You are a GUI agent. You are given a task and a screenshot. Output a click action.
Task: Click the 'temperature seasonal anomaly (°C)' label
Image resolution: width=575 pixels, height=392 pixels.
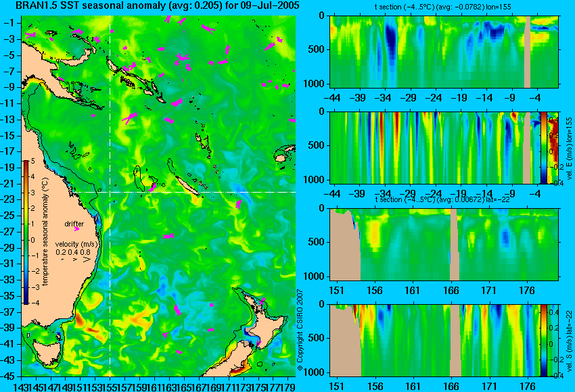coord(45,232)
